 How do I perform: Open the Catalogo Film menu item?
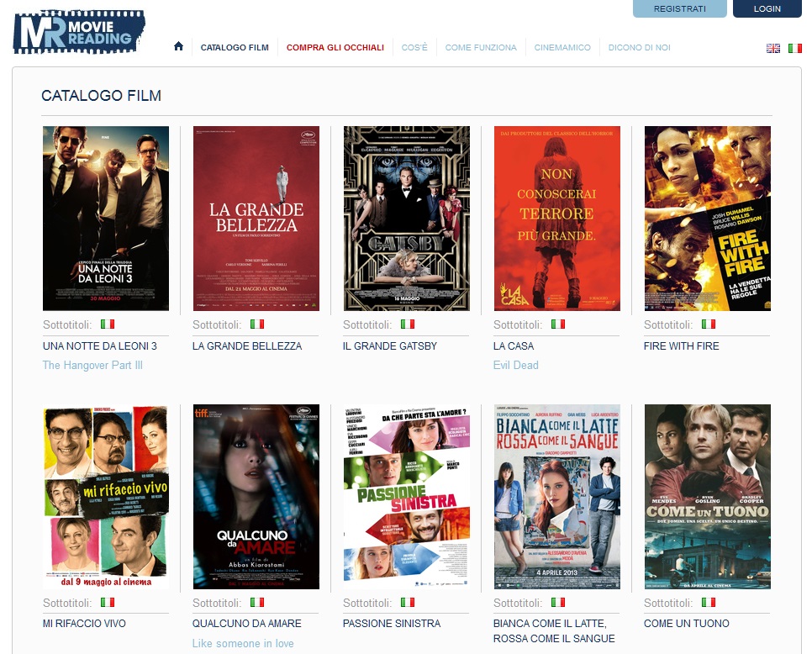235,48
